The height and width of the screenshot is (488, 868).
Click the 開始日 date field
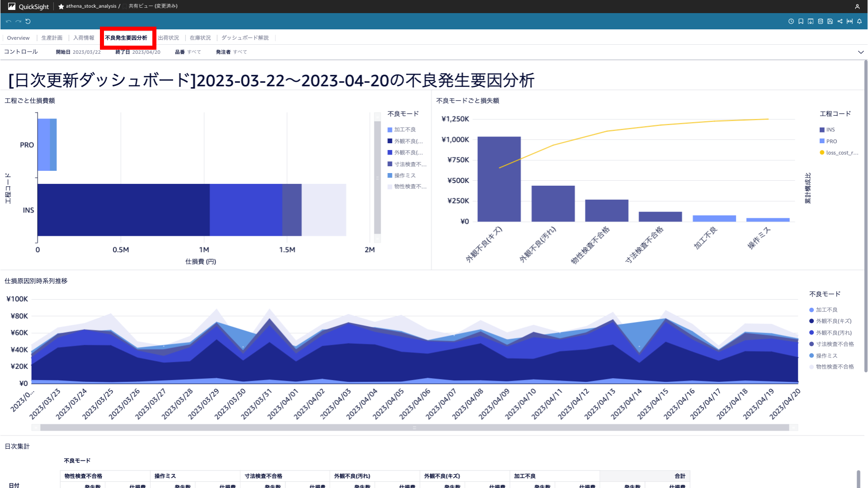[86, 52]
